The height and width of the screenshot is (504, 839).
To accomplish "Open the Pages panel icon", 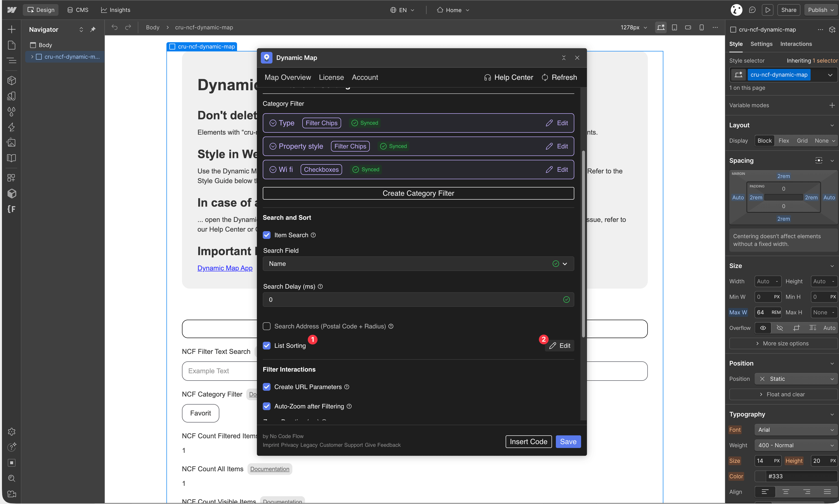I will click(12, 45).
